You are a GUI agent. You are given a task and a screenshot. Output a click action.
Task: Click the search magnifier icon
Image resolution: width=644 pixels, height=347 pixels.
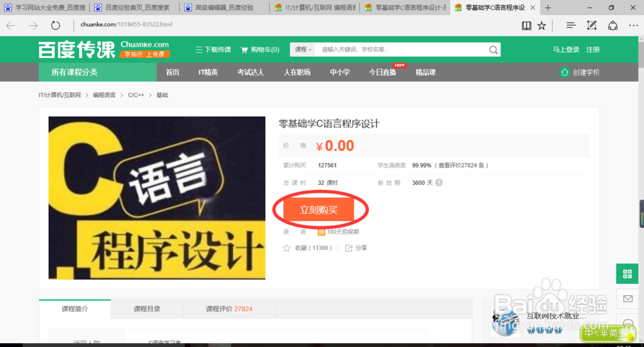pos(493,50)
